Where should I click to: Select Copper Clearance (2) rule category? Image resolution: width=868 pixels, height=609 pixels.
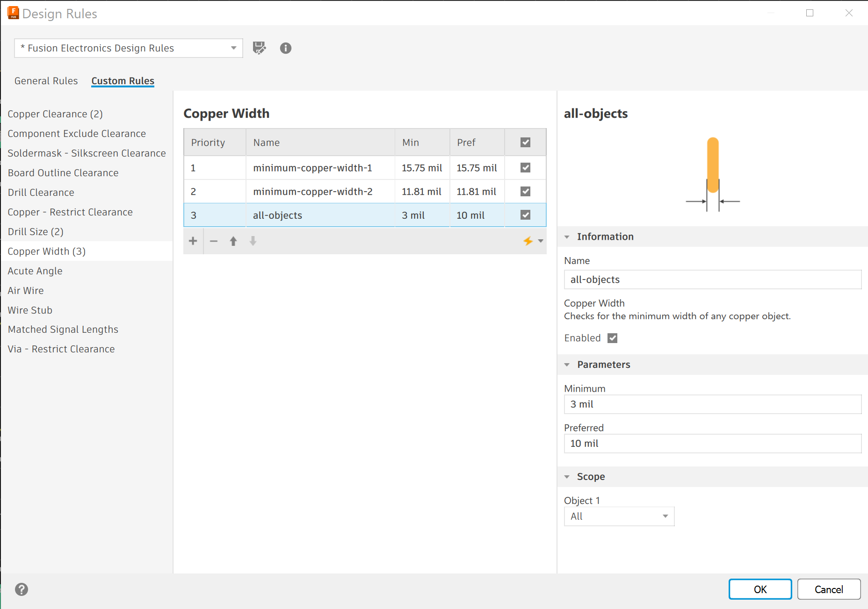[x=55, y=114]
